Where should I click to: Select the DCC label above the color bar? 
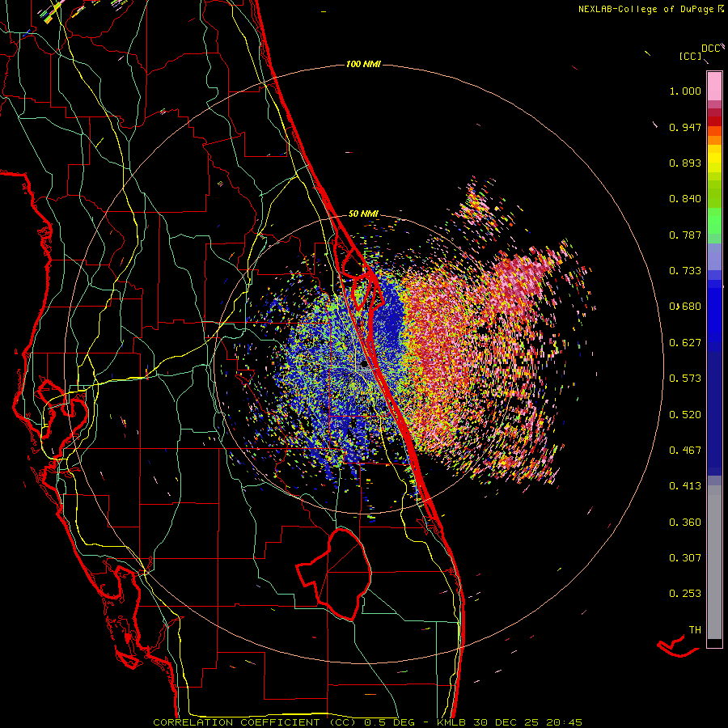pyautogui.click(x=710, y=49)
